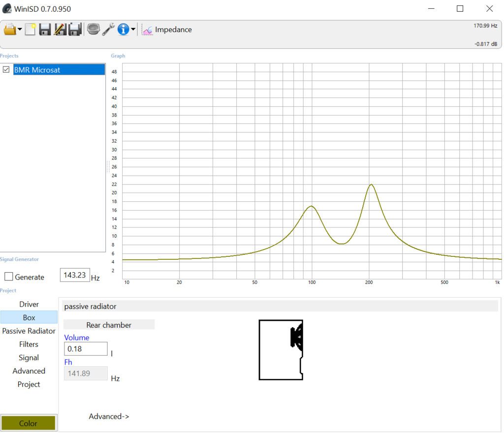This screenshot has height=434, width=504.
Task: Click the graph chart icon beside Impedance
Action: 147,30
